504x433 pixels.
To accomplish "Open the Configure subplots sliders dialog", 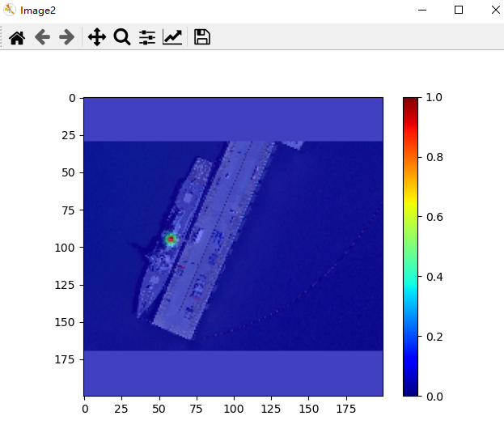I will click(147, 37).
